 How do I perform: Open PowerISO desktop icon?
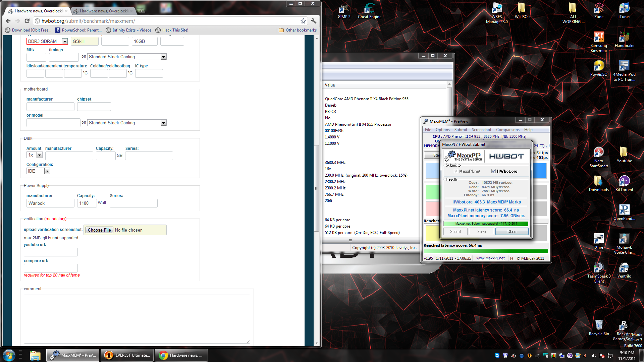599,69
